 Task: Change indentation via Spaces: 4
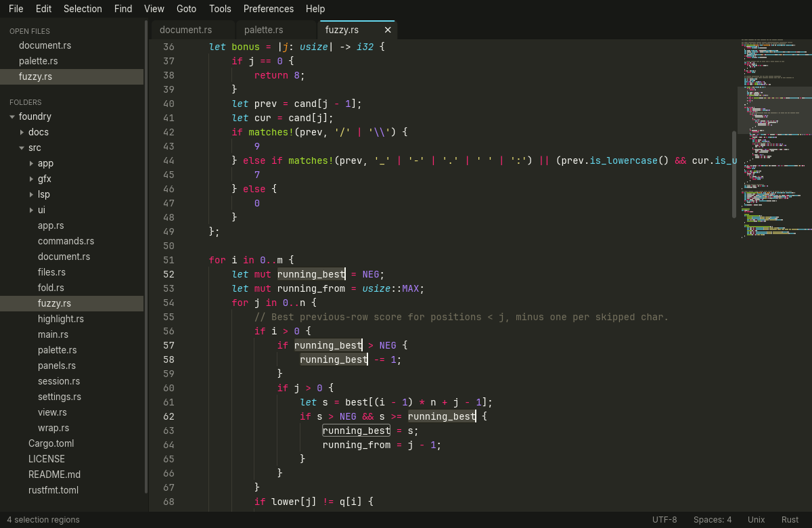(x=713, y=520)
